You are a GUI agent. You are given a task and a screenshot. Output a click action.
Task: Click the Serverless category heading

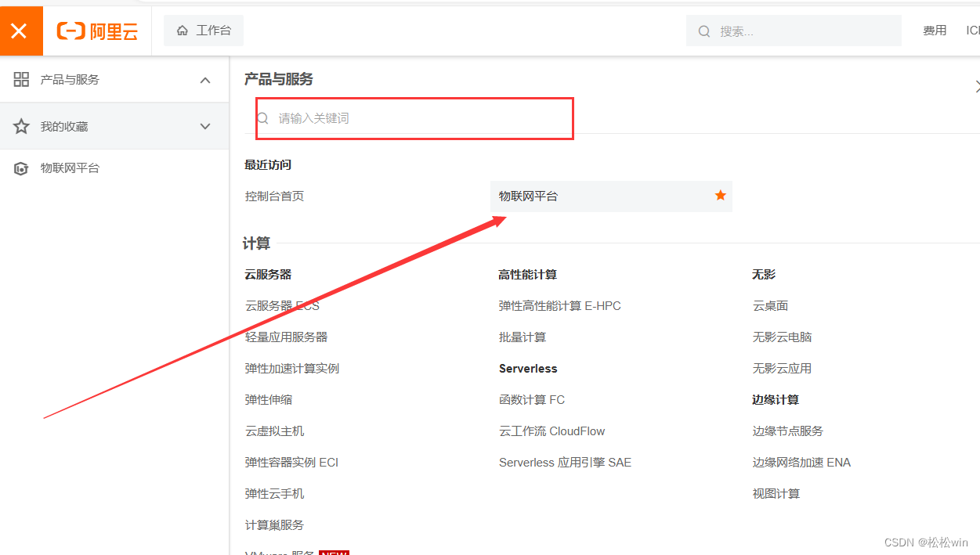(528, 368)
